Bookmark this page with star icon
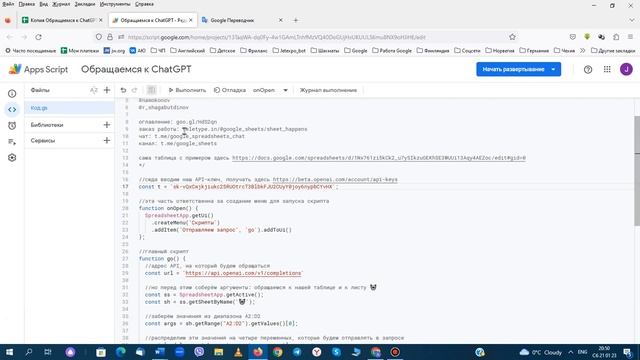 (x=512, y=37)
